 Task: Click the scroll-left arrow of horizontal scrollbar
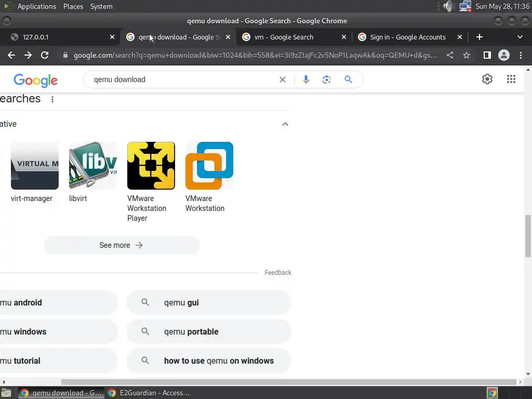pos(4,382)
